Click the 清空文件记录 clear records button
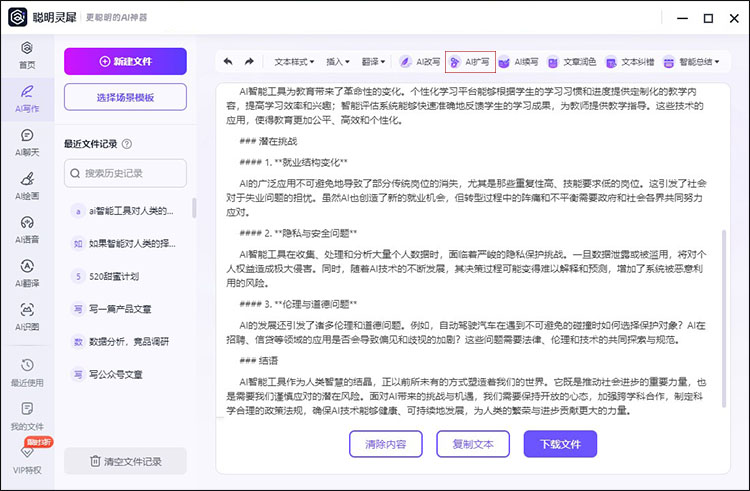This screenshot has width=750, height=491. click(x=125, y=461)
